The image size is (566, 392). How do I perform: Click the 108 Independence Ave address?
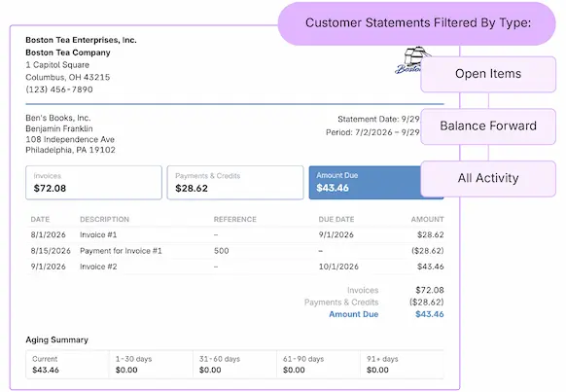70,140
